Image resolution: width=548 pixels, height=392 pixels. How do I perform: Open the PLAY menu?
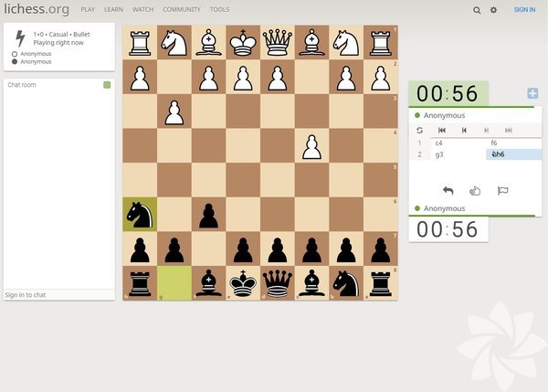tap(88, 9)
